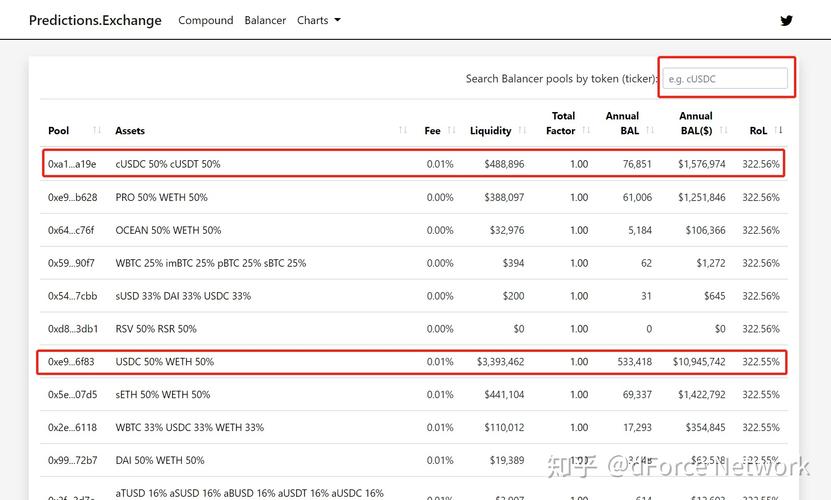Select pool address 0xd8...3db1

click(73, 329)
